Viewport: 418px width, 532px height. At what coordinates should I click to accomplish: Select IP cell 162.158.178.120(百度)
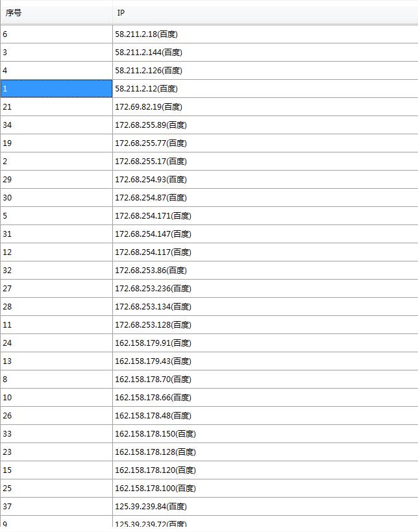pos(265,470)
